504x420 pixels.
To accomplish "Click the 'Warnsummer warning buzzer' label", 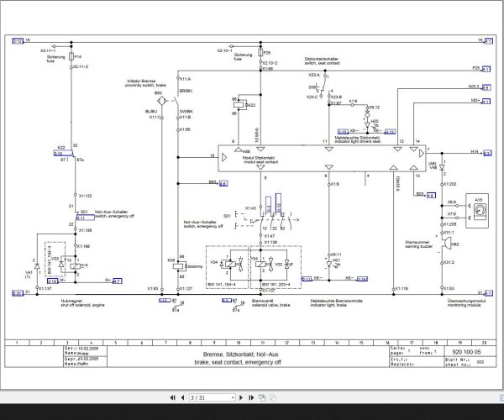I will [x=419, y=244].
